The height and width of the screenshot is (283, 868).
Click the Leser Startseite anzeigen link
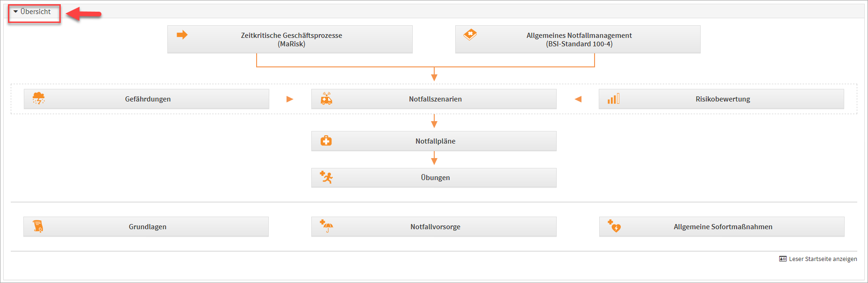(823, 259)
